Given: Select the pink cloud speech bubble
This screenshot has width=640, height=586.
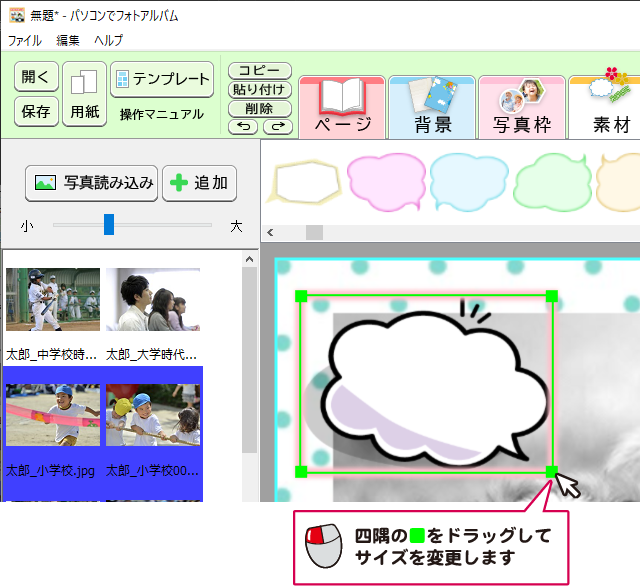Looking at the screenshot, I should (x=386, y=182).
